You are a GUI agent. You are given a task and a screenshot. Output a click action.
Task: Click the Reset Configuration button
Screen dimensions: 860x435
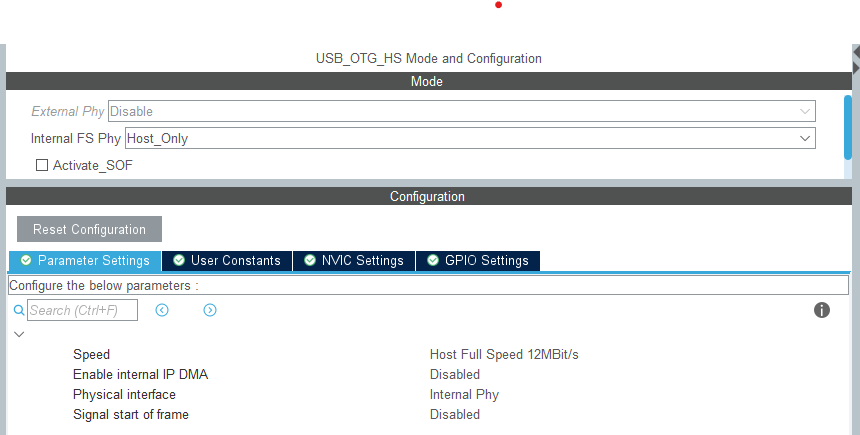[x=89, y=229]
